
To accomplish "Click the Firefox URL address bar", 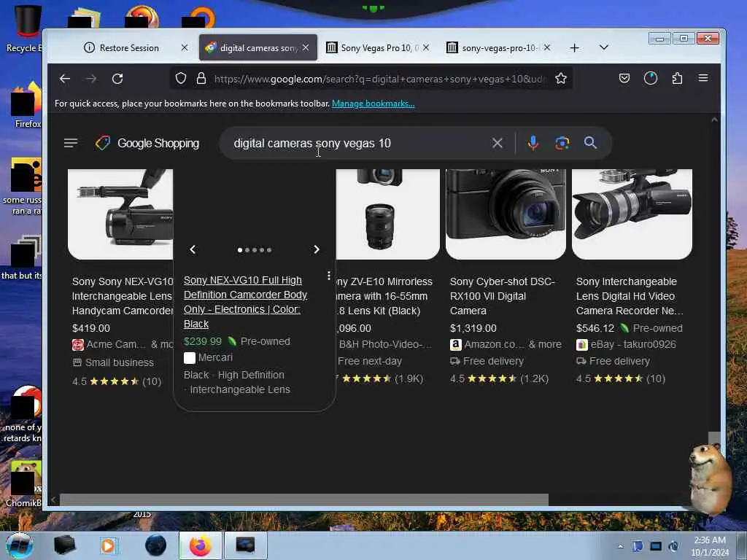I will pyautogui.click(x=379, y=79).
